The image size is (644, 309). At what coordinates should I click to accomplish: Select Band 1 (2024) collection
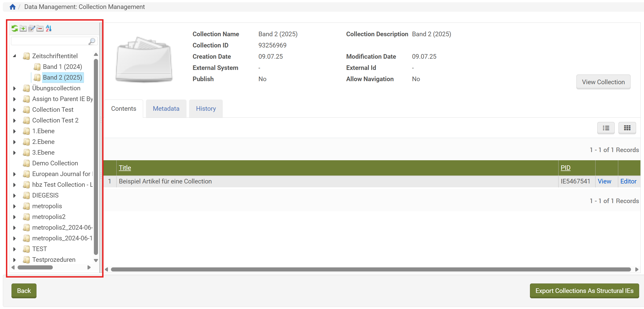tap(62, 67)
